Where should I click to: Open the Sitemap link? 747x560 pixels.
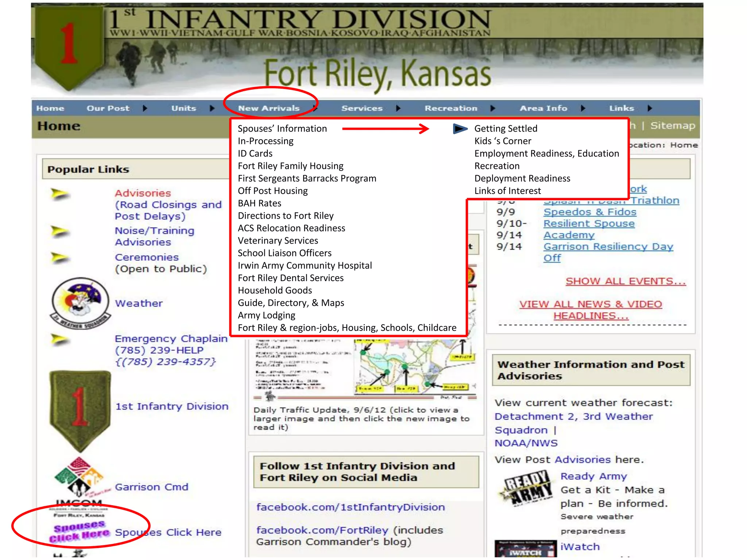pyautogui.click(x=673, y=126)
